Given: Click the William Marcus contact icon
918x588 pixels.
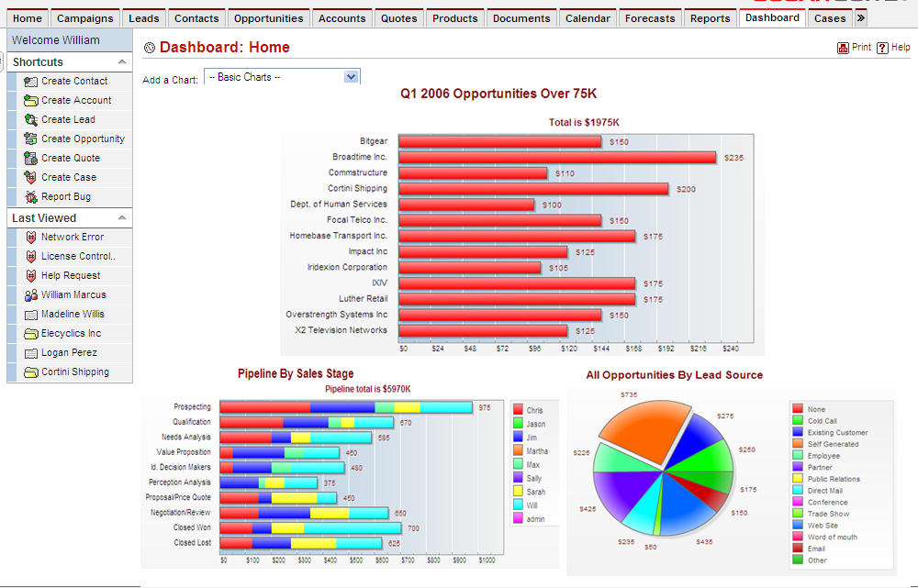Looking at the screenshot, I should click(x=30, y=295).
